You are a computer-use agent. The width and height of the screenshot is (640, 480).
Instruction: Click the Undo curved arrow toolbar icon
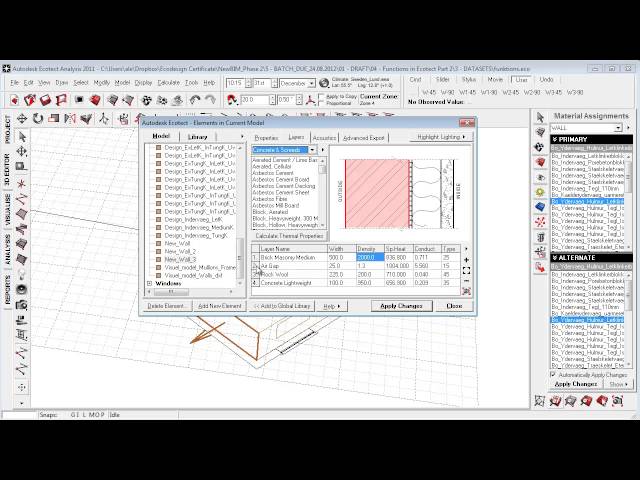click(195, 100)
